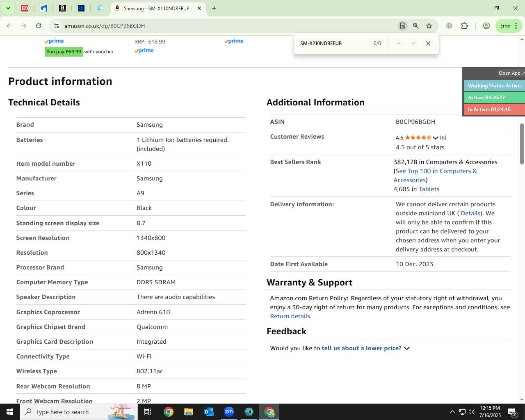Open Zoom from the taskbar

click(229, 412)
